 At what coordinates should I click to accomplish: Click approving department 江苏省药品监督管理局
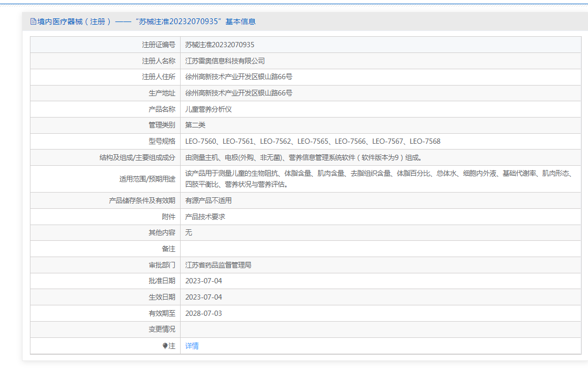point(218,265)
